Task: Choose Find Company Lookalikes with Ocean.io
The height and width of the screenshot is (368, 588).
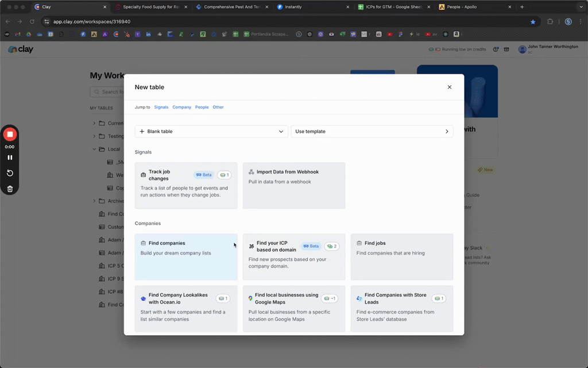Action: tap(186, 309)
